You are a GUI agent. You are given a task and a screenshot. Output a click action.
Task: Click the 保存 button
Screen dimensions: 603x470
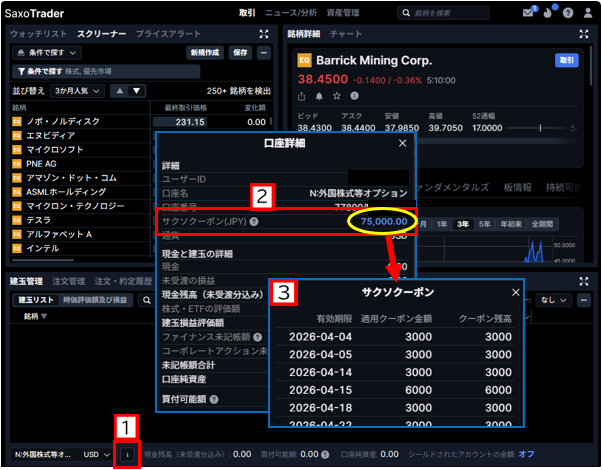240,53
